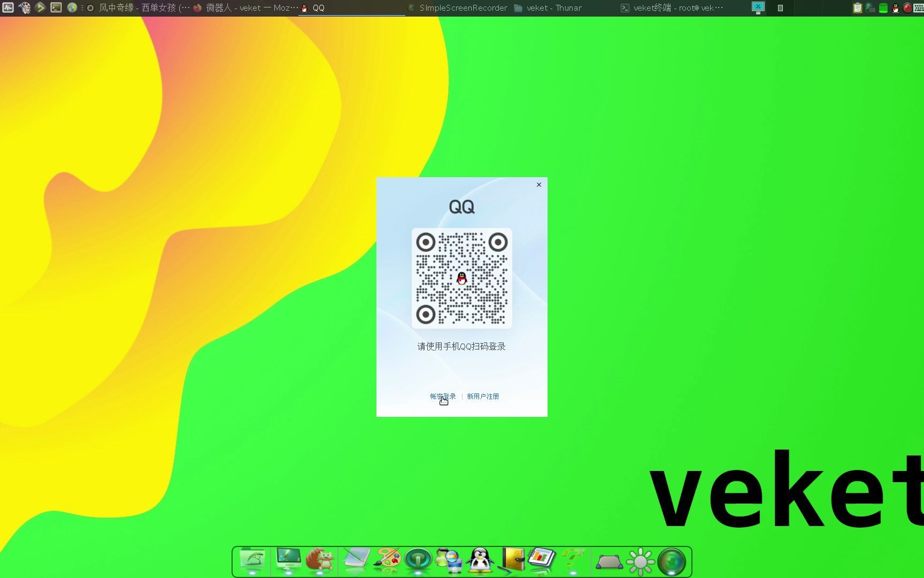This screenshot has width=924, height=578.
Task: Click the green play arrow launcher in panel
Action: point(40,7)
